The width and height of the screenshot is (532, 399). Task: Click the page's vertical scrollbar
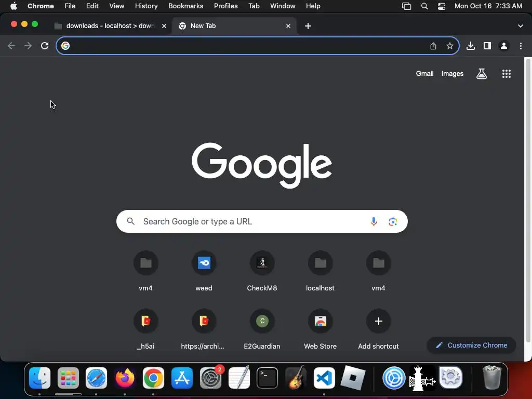(528, 201)
